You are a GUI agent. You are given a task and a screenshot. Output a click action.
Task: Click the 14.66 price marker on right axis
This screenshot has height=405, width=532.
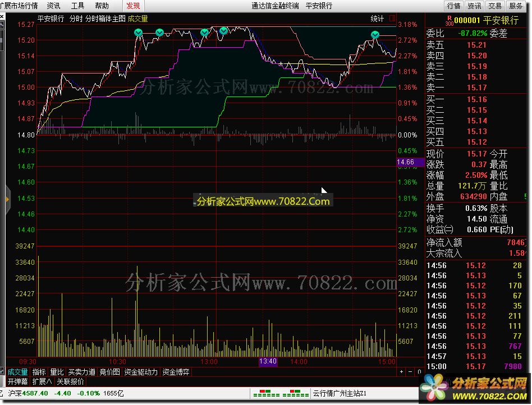point(410,162)
